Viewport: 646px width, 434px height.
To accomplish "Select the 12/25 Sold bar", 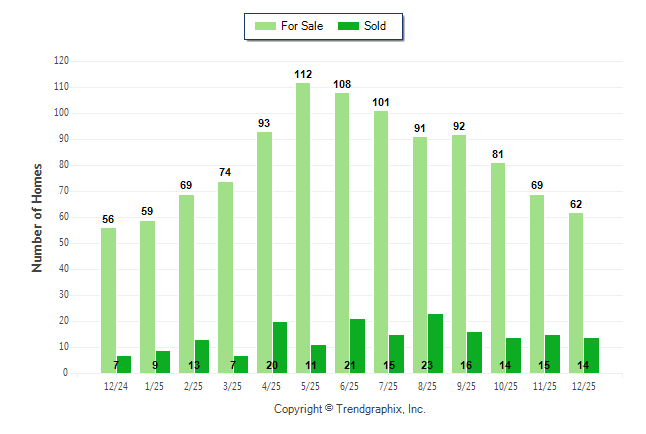I will 591,355.
